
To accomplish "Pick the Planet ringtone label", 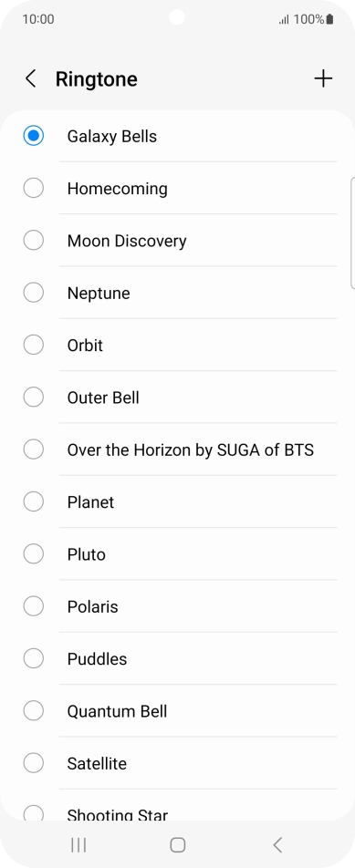I will tap(91, 502).
